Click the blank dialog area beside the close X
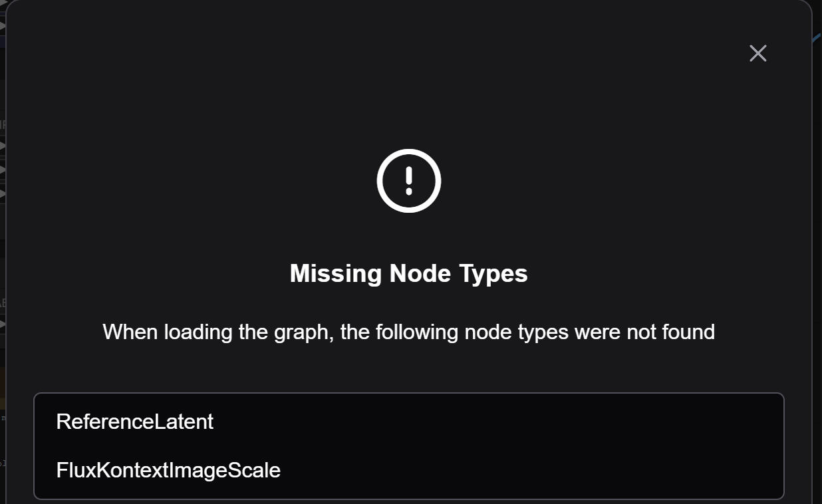The image size is (822, 504). pos(665,53)
